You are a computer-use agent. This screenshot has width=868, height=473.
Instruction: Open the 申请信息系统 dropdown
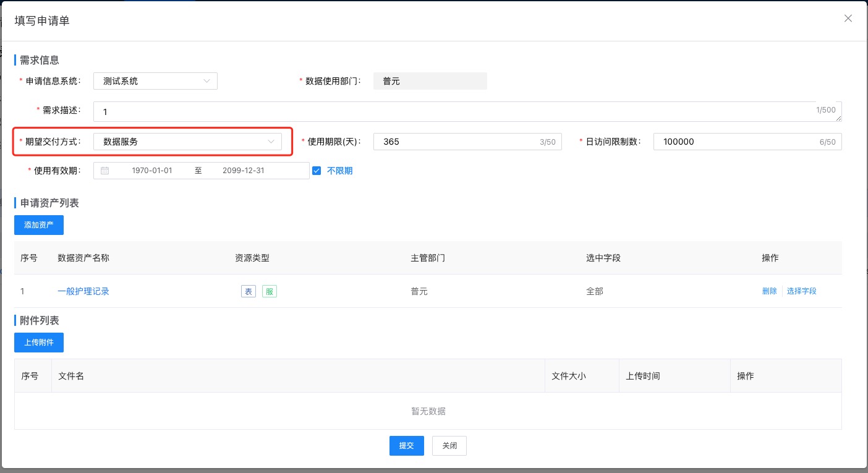coord(155,81)
